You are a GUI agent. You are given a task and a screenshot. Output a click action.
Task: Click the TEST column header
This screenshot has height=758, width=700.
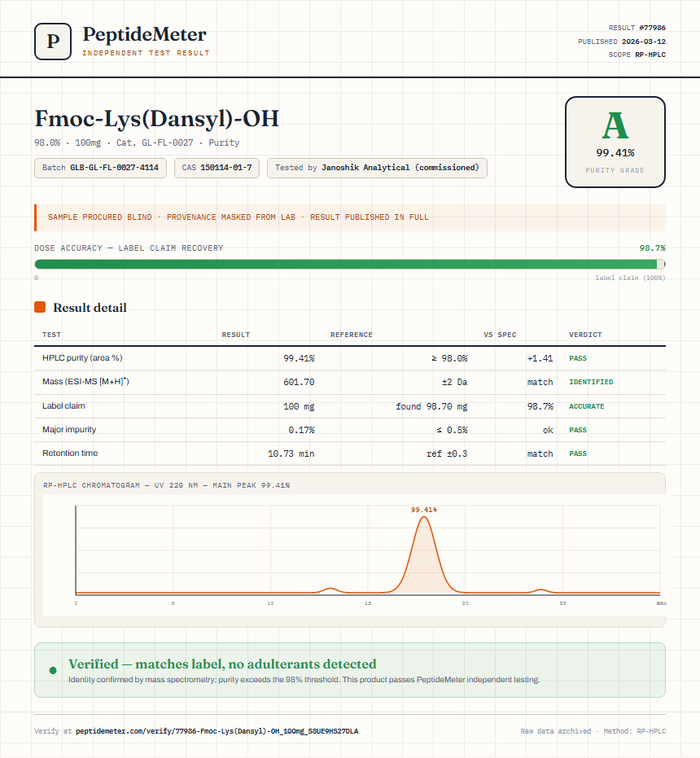52,335
